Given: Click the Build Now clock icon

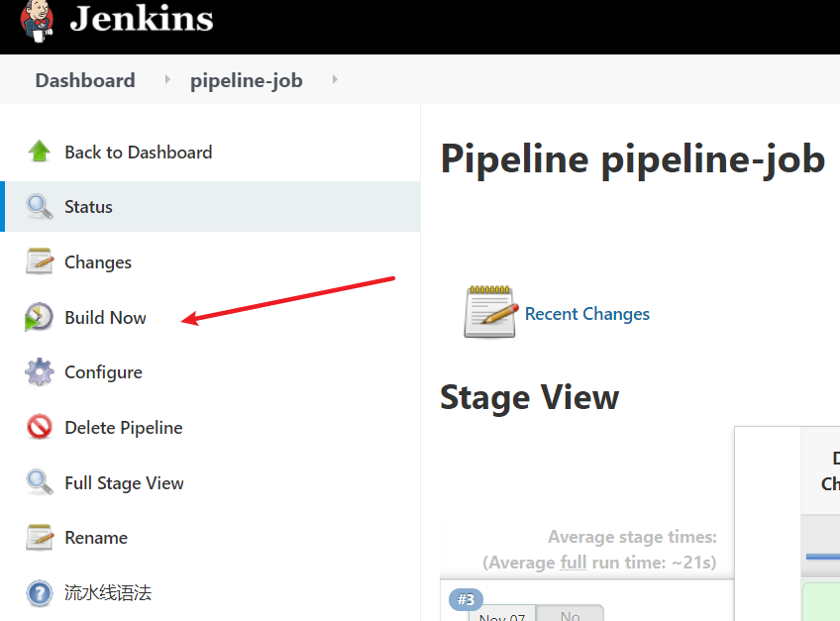Looking at the screenshot, I should pos(39,317).
